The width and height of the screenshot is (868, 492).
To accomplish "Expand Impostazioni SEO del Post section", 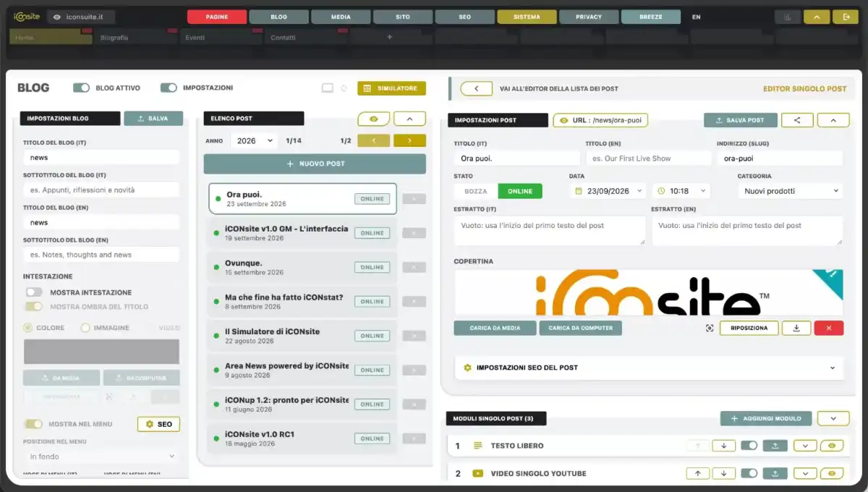I will coord(649,368).
